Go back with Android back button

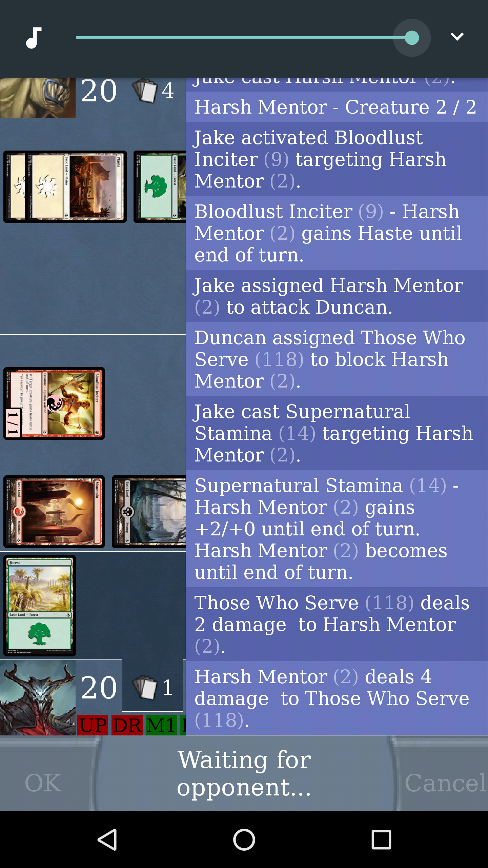[x=107, y=840]
